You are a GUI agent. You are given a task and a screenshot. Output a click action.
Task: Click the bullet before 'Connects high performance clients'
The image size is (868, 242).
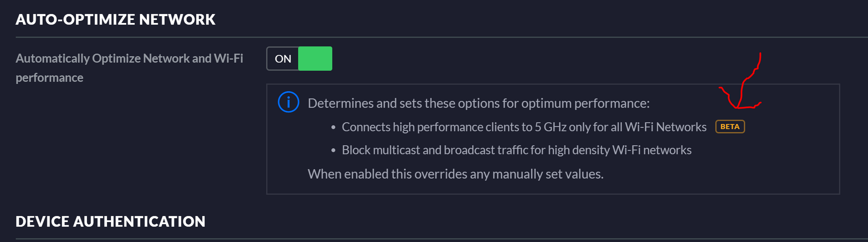(x=333, y=128)
